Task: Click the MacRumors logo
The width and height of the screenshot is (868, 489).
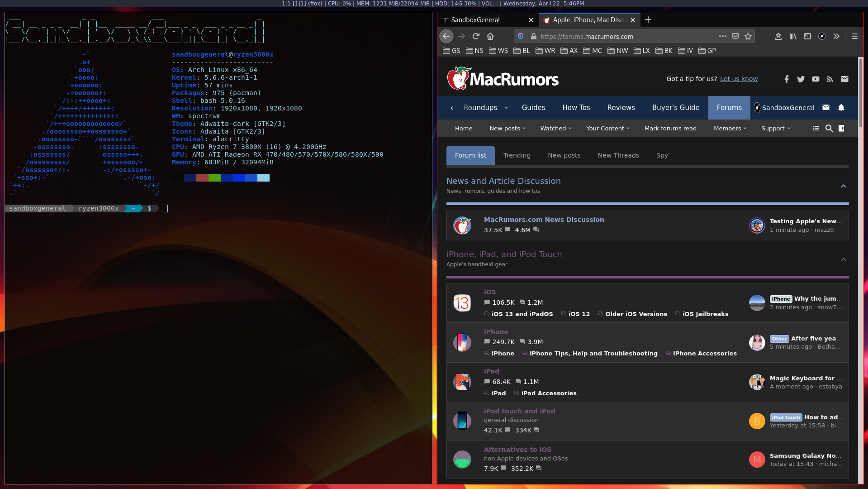Action: pos(503,78)
